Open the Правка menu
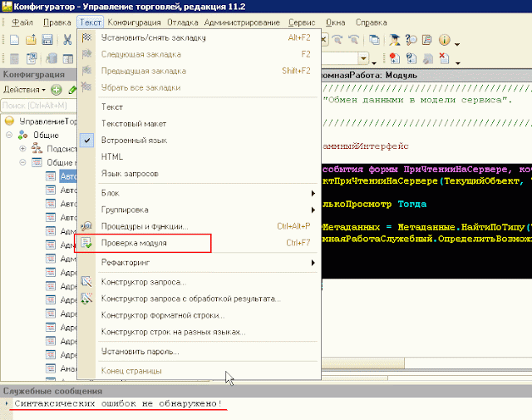 tap(57, 22)
